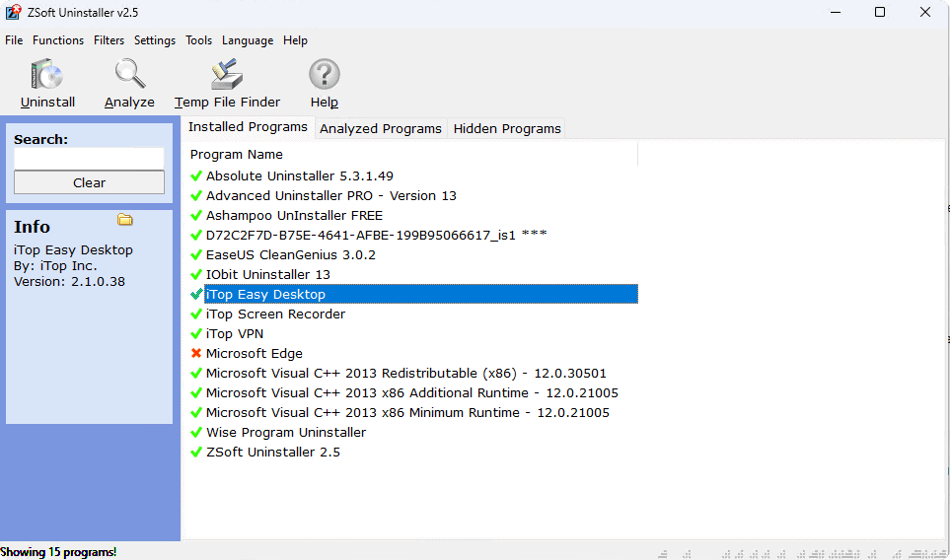Sort by the Program Name column header
This screenshot has height=560, width=950.
413,155
